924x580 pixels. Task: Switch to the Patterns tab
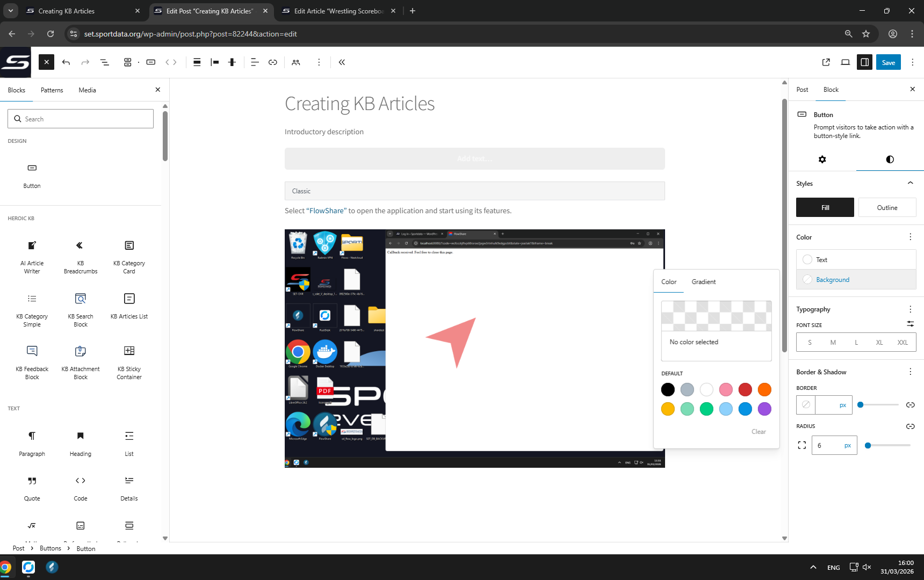tap(52, 90)
